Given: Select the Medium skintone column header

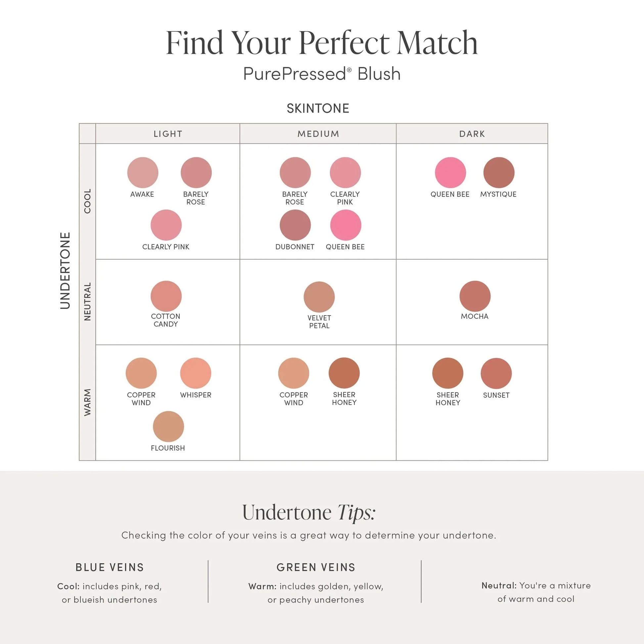Looking at the screenshot, I should point(318,134).
